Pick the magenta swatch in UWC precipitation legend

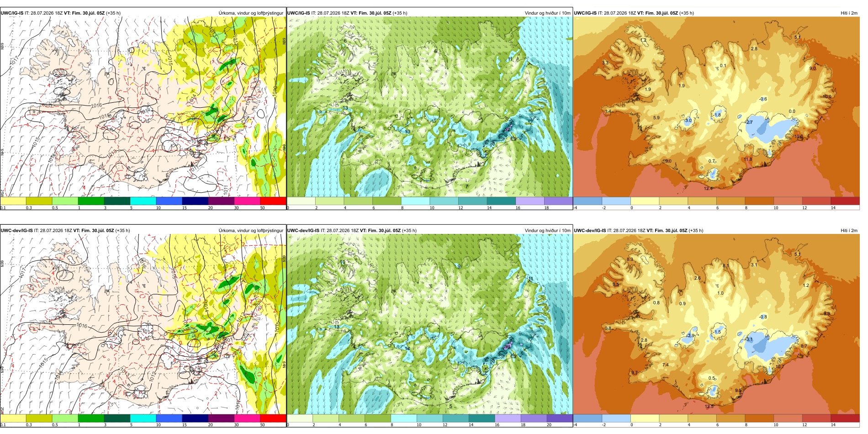click(x=247, y=201)
